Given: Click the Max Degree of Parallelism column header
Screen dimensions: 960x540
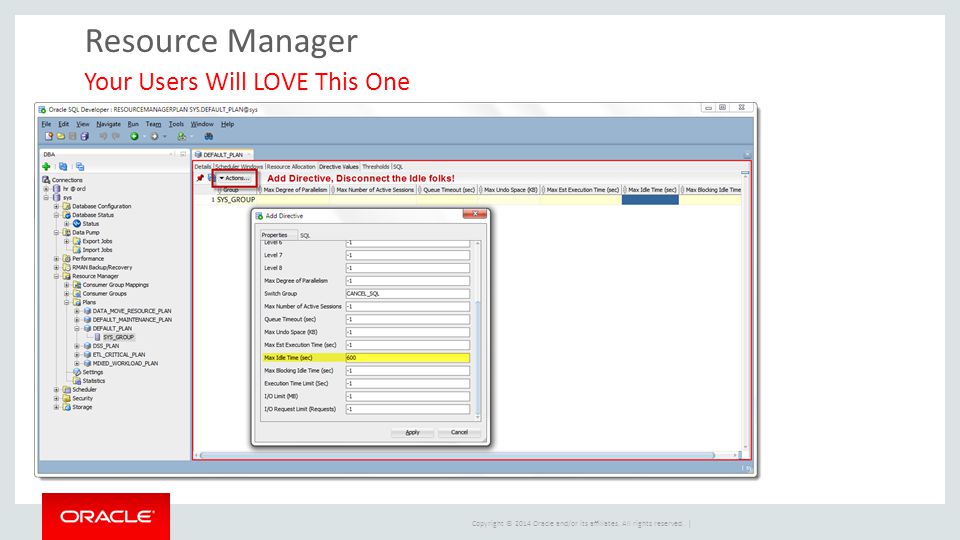Looking at the screenshot, I should [295, 190].
